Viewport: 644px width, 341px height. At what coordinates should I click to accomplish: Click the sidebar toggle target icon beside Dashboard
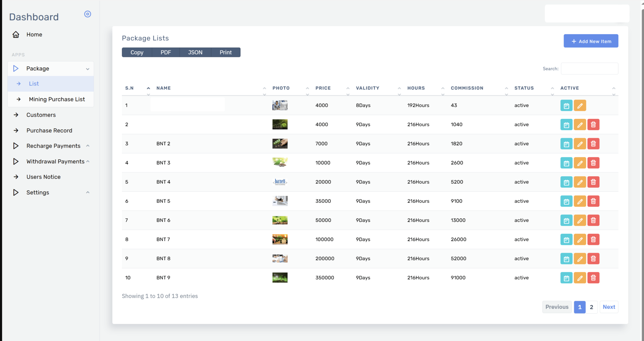pos(87,14)
